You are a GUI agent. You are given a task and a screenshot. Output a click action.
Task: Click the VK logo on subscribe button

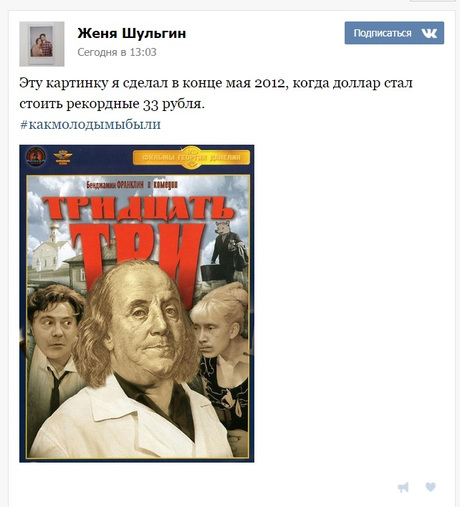[429, 33]
